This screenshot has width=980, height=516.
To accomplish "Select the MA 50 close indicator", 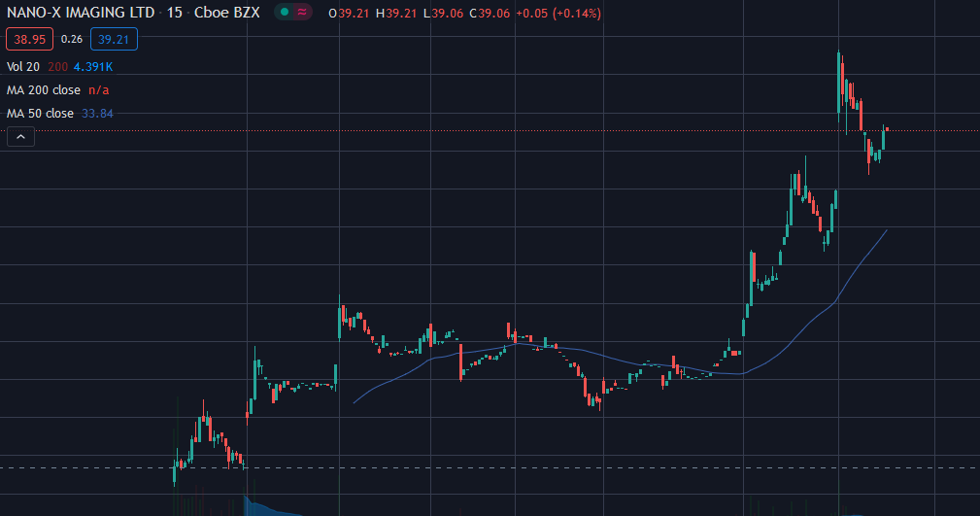I will (40, 114).
